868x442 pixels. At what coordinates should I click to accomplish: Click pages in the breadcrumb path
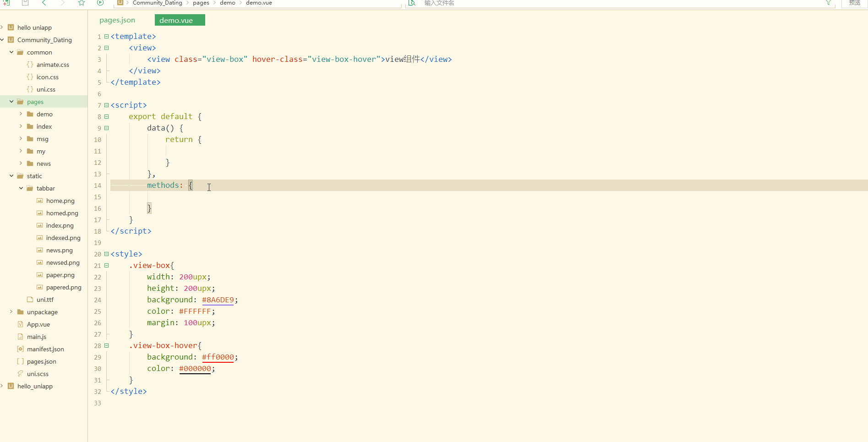pyautogui.click(x=201, y=3)
